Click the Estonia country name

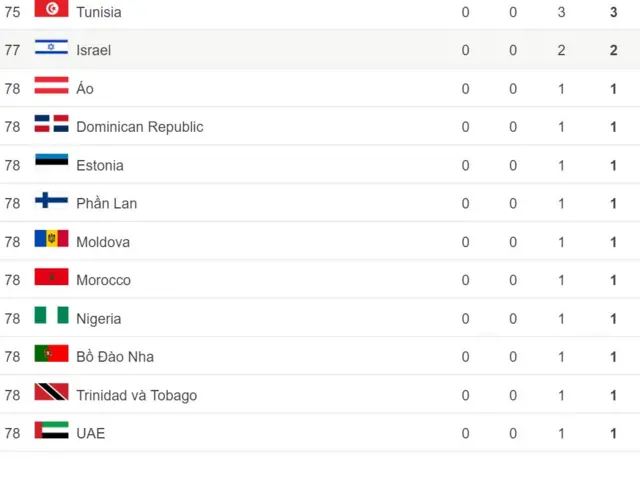point(100,165)
